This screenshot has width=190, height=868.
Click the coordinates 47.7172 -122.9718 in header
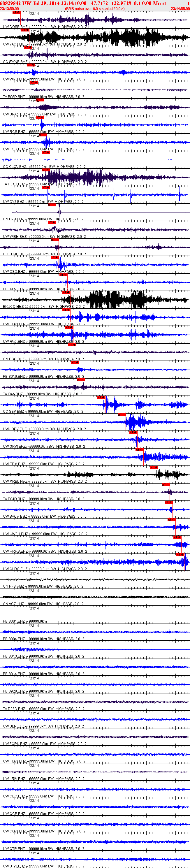pos(111,3)
